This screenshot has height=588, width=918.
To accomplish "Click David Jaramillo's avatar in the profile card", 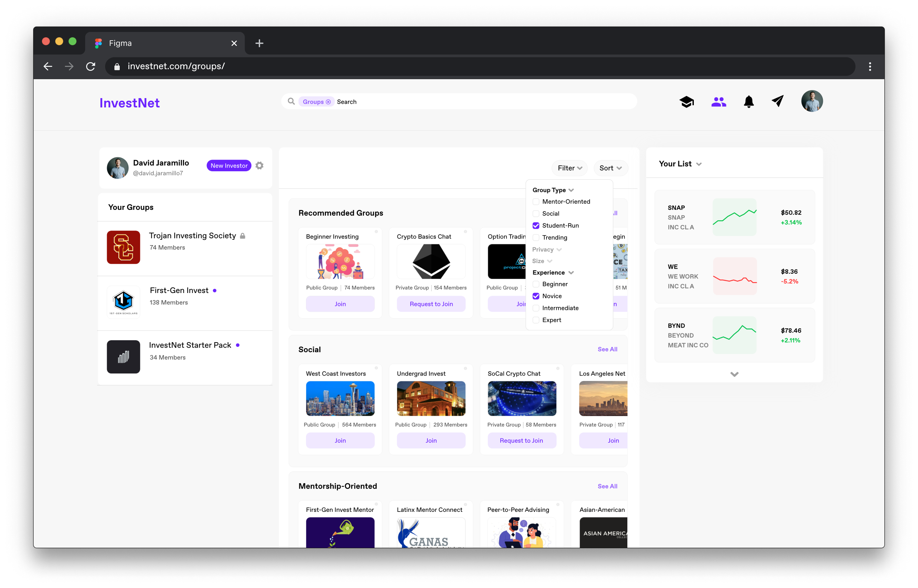I will [x=118, y=168].
